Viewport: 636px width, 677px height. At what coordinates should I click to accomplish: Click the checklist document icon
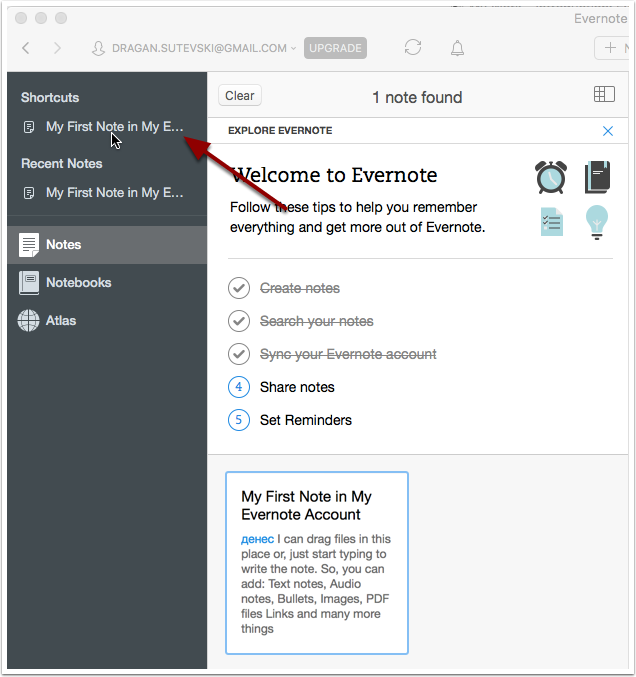pyautogui.click(x=551, y=221)
